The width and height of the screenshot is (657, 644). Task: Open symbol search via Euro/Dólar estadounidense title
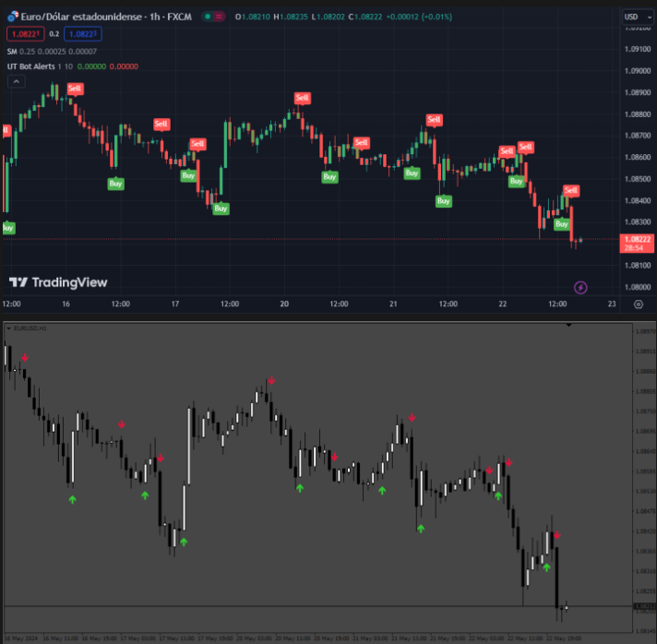point(106,17)
